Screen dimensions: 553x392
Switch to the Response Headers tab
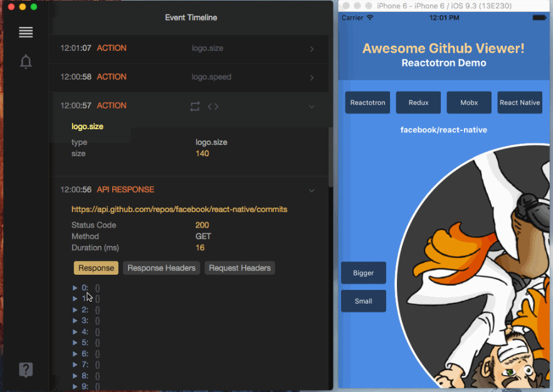tap(161, 268)
